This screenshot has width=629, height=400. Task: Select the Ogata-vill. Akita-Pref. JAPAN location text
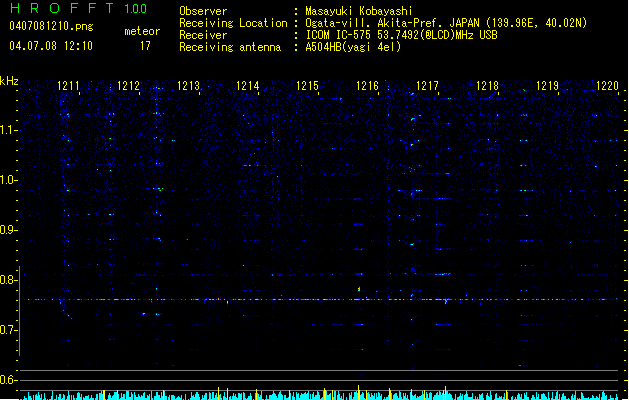click(x=392, y=23)
